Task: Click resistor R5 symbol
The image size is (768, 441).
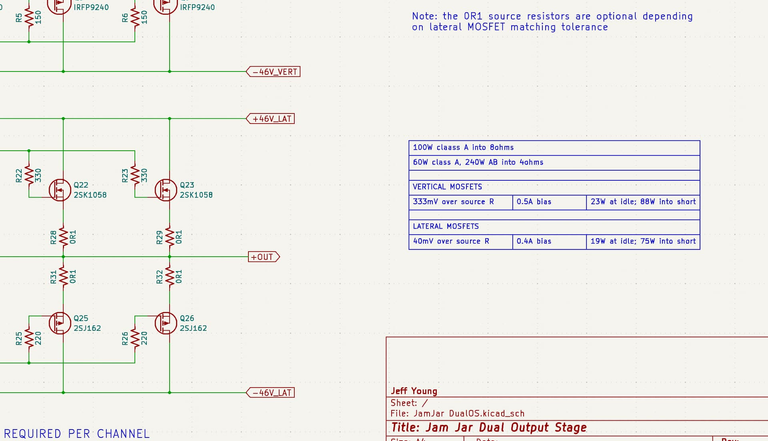Action: (x=29, y=18)
